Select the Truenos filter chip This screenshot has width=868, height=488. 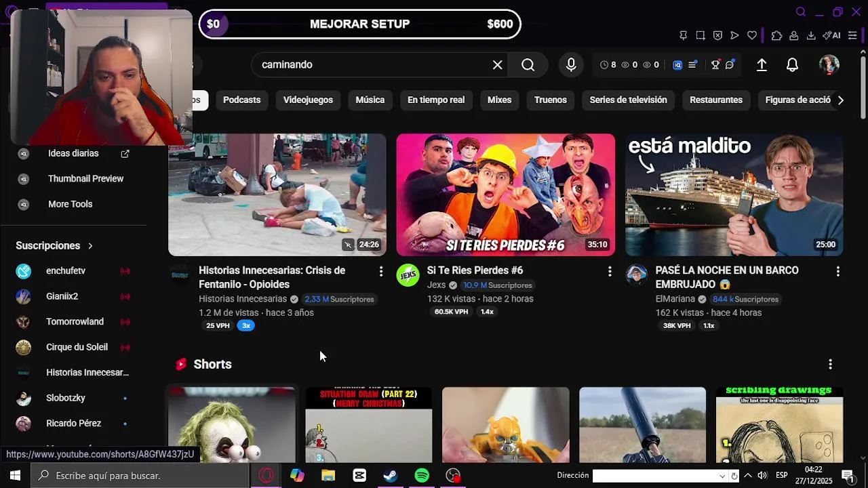[551, 100]
